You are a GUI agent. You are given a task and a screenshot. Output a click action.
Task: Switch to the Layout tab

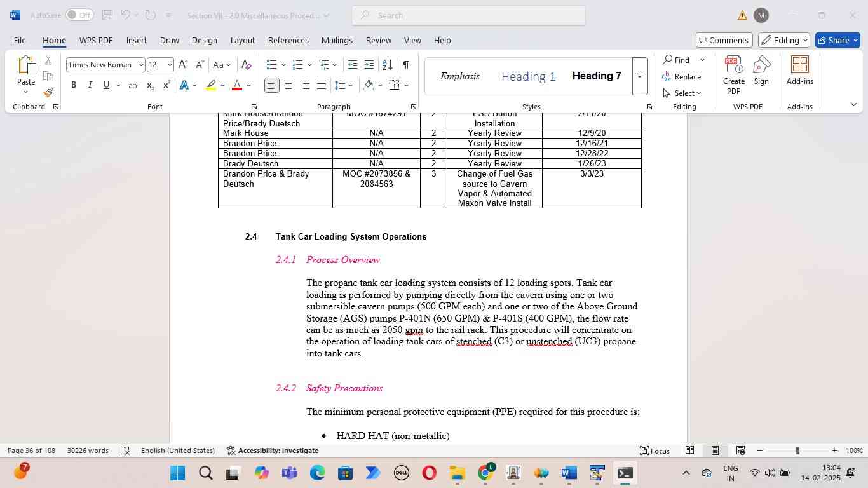click(242, 40)
